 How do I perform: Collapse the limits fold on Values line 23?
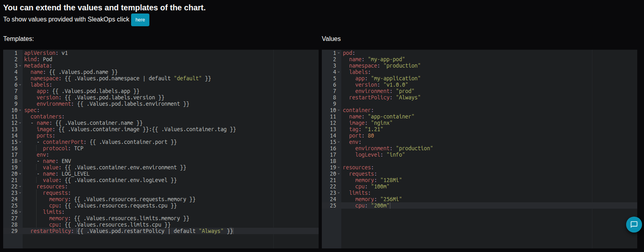[x=339, y=193]
